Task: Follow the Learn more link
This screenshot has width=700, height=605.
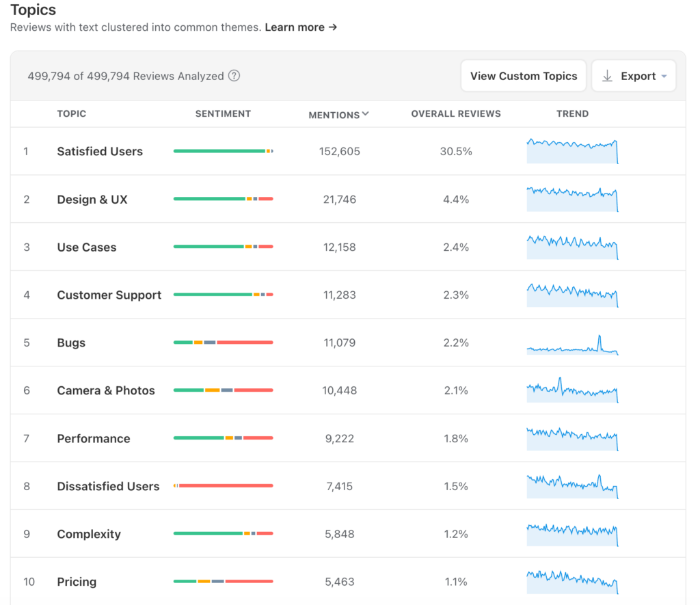Action: pyautogui.click(x=301, y=27)
